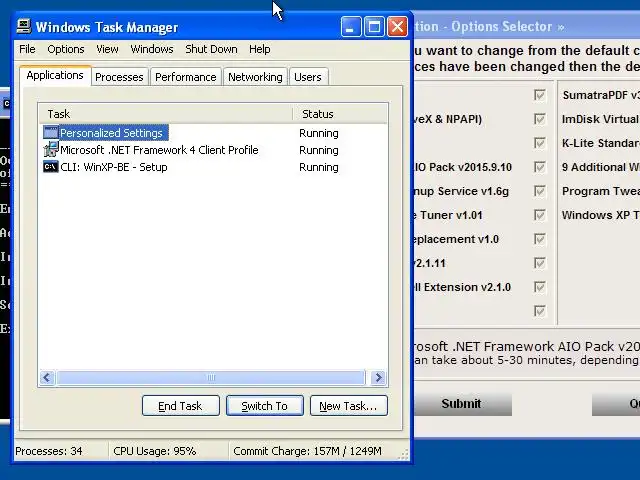Click the Personalized Settings task icon
This screenshot has width=640, height=480.
tap(51, 132)
